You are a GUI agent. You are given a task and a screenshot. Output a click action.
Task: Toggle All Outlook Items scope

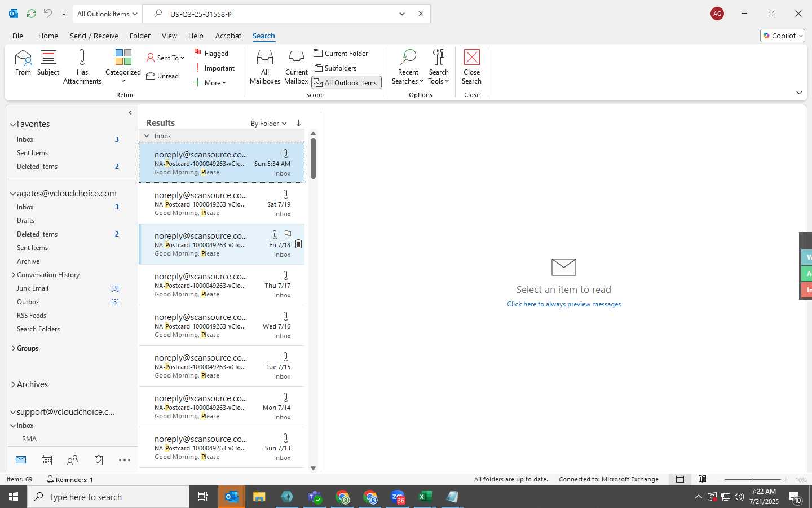pos(346,82)
